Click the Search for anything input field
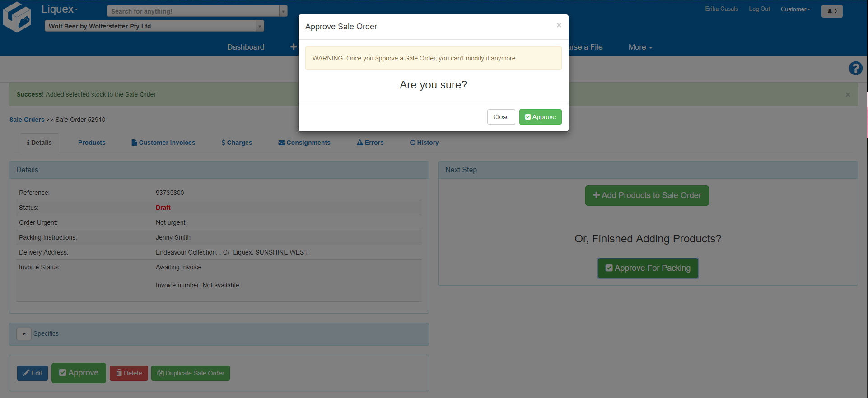 (x=193, y=11)
